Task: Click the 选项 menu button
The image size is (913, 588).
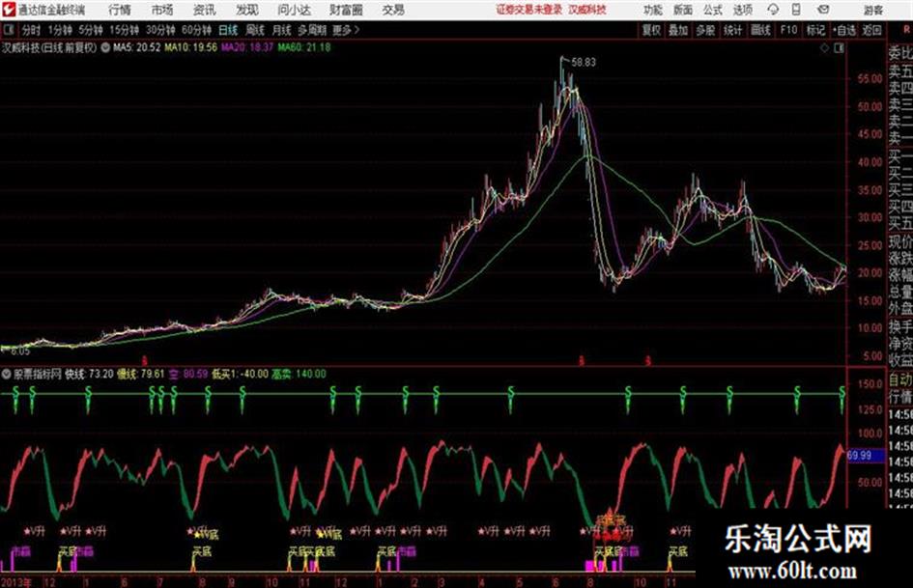Action: [x=742, y=10]
